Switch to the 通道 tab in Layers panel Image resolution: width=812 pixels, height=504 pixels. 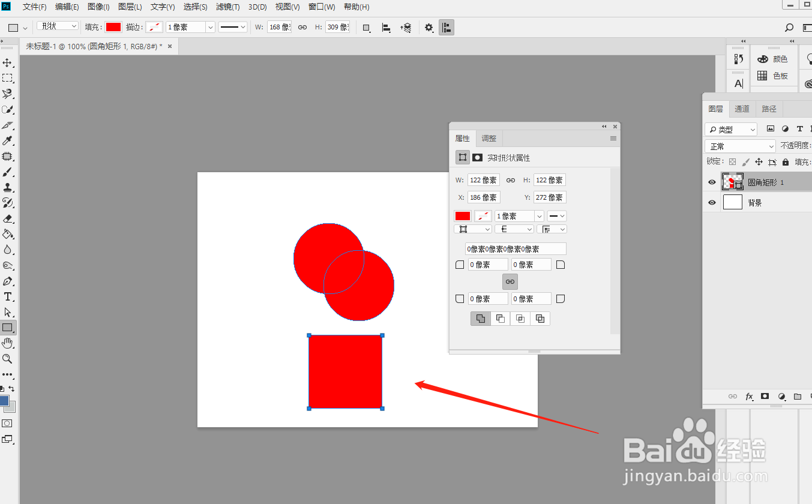pos(742,109)
